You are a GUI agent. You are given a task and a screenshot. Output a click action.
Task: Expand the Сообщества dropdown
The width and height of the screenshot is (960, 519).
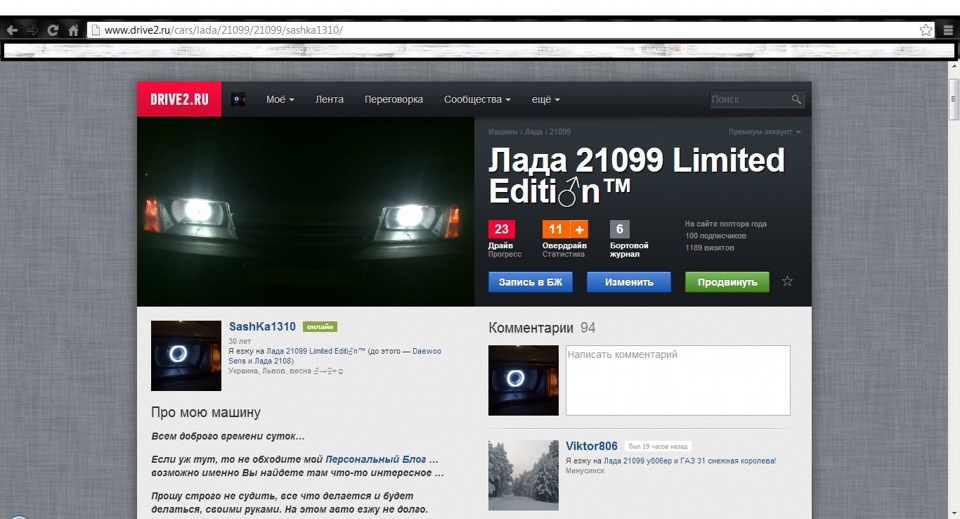[x=477, y=99]
